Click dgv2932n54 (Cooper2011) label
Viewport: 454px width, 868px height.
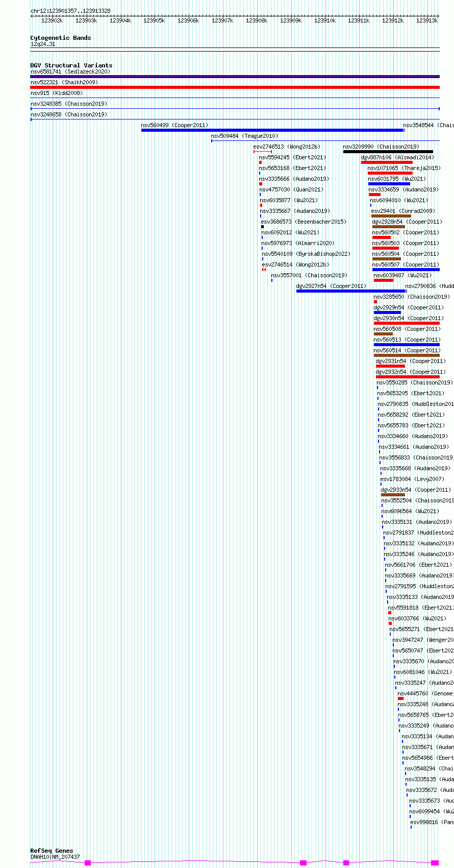pyautogui.click(x=411, y=372)
